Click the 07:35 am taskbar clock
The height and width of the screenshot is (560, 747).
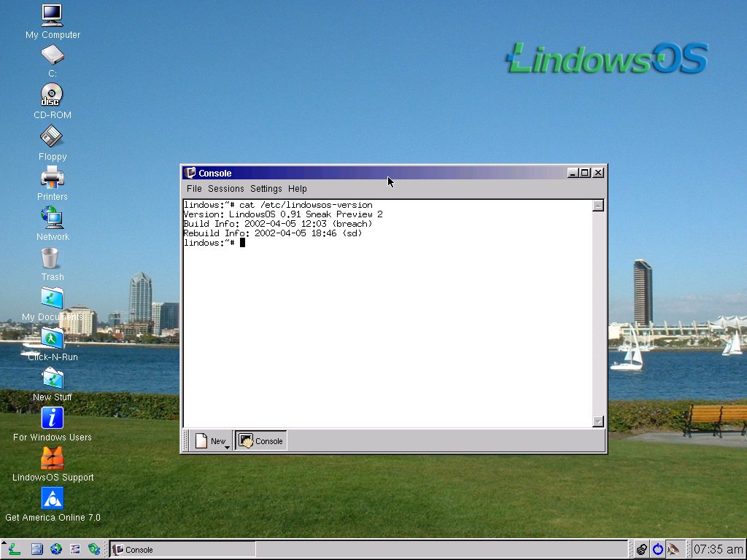(x=718, y=549)
